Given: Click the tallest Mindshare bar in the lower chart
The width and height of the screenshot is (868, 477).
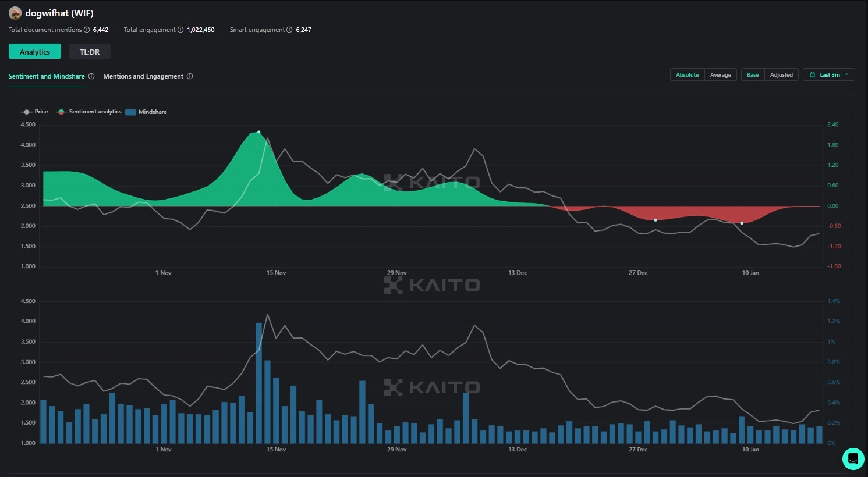Looking at the screenshot, I should 259,383.
